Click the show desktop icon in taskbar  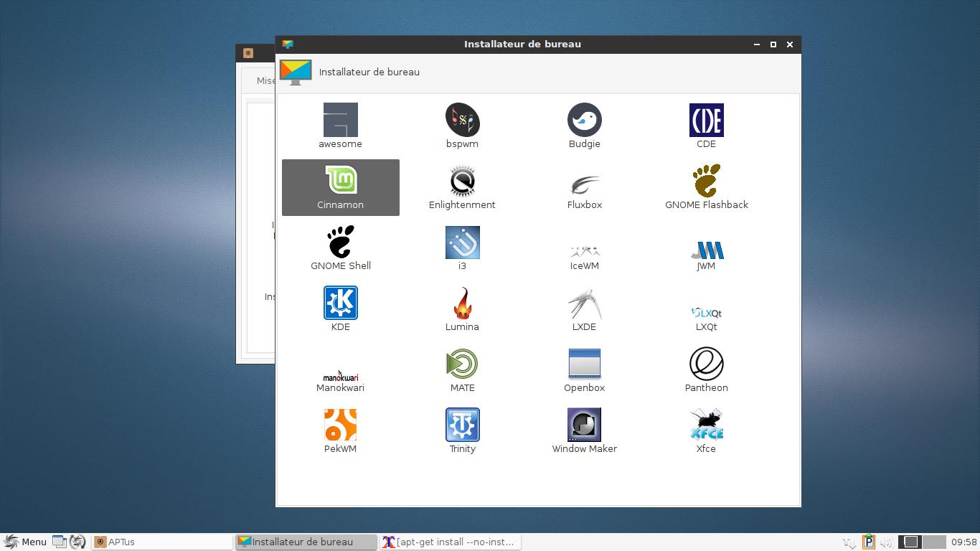click(x=60, y=542)
